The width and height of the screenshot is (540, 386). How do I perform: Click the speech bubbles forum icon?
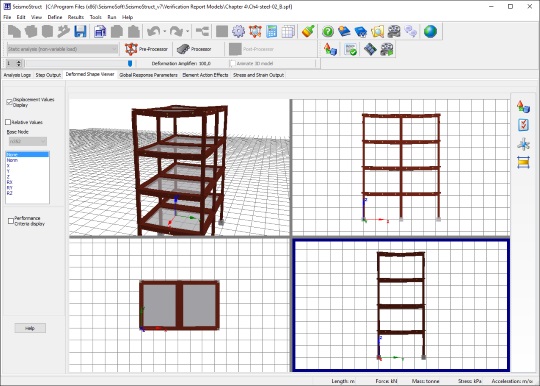(411, 32)
